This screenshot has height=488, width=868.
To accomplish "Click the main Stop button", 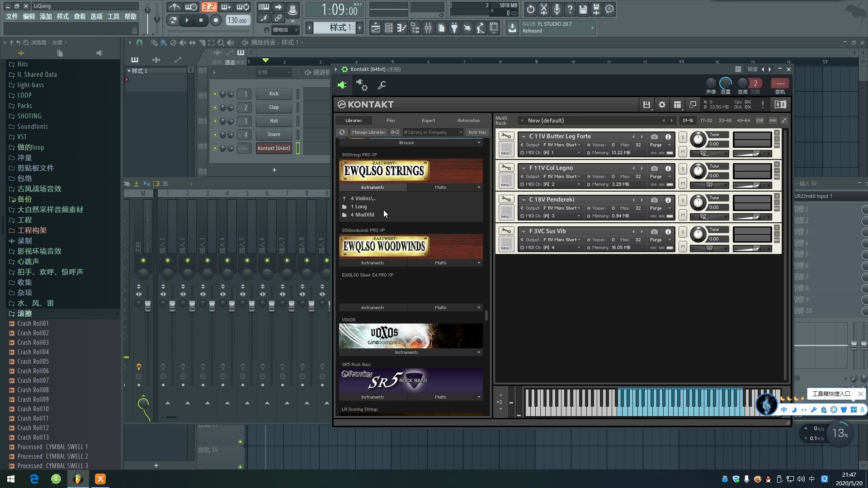I will (201, 20).
